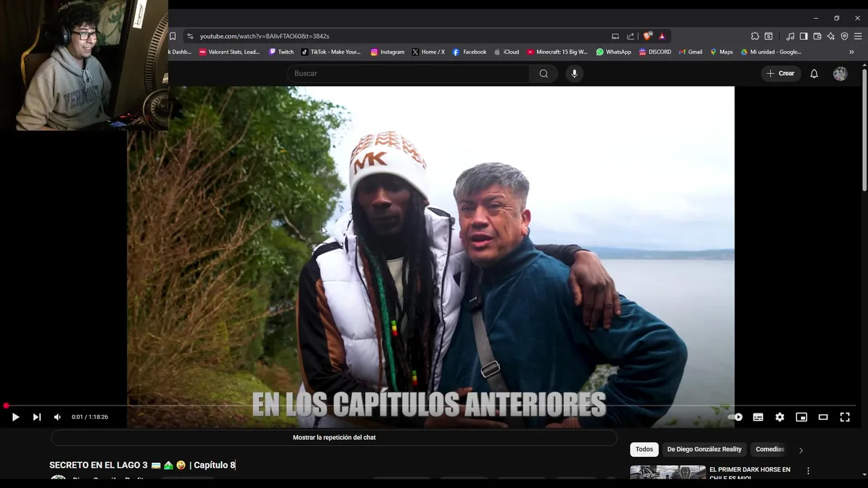Open WhatsApp bookmark
Image resolution: width=868 pixels, height=488 pixels.
[614, 52]
